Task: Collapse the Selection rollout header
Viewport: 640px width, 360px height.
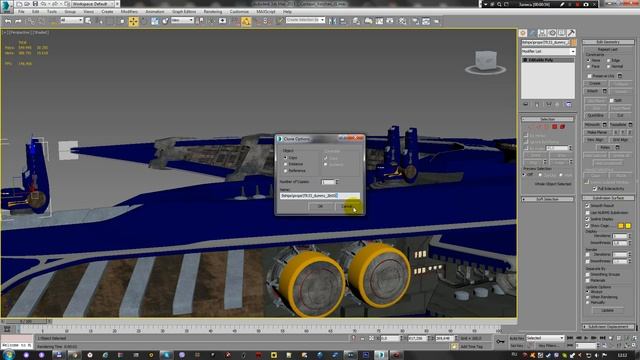Action: pyautogui.click(x=548, y=119)
